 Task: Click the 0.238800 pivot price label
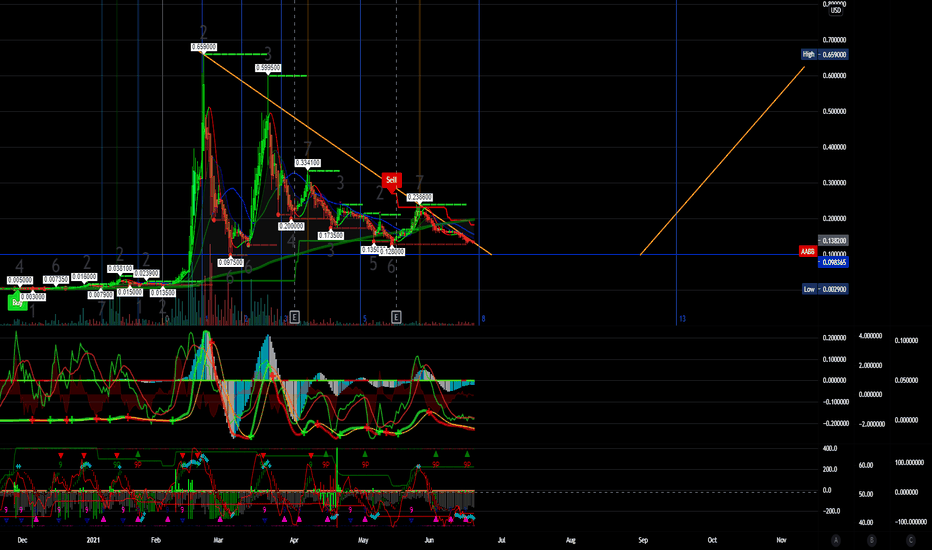(420, 197)
